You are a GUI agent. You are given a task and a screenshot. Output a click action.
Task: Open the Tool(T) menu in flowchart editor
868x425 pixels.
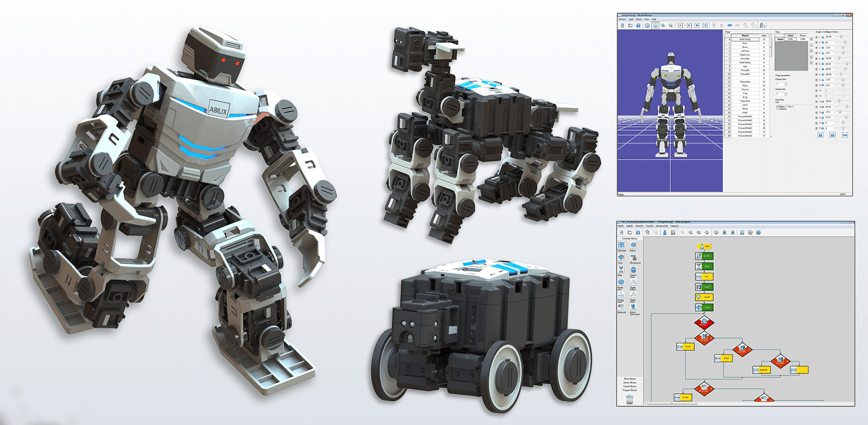coord(649,226)
